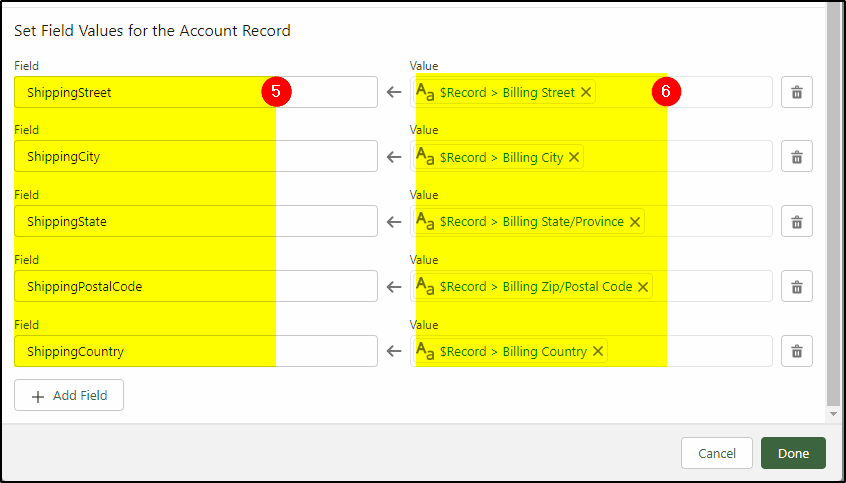
Task: Delete the ShippingState field row
Action: (x=796, y=221)
